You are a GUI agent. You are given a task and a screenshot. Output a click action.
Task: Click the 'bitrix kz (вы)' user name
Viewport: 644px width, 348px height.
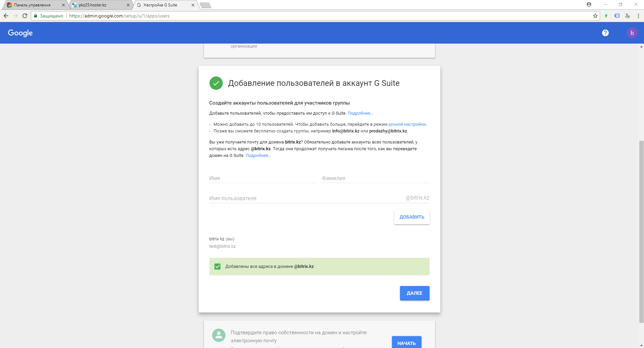222,239
